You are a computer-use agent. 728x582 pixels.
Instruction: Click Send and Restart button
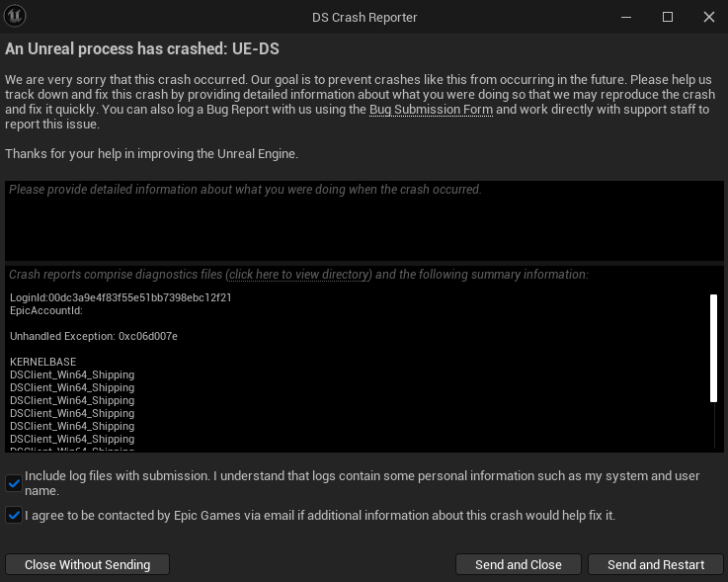click(x=656, y=565)
